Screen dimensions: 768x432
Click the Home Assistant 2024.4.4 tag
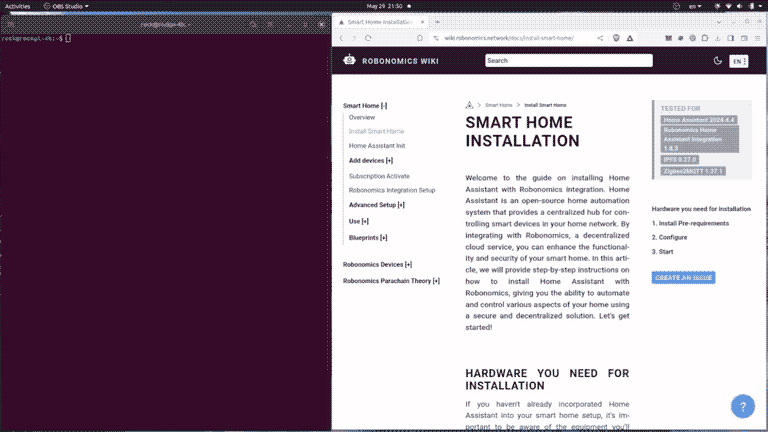699,120
